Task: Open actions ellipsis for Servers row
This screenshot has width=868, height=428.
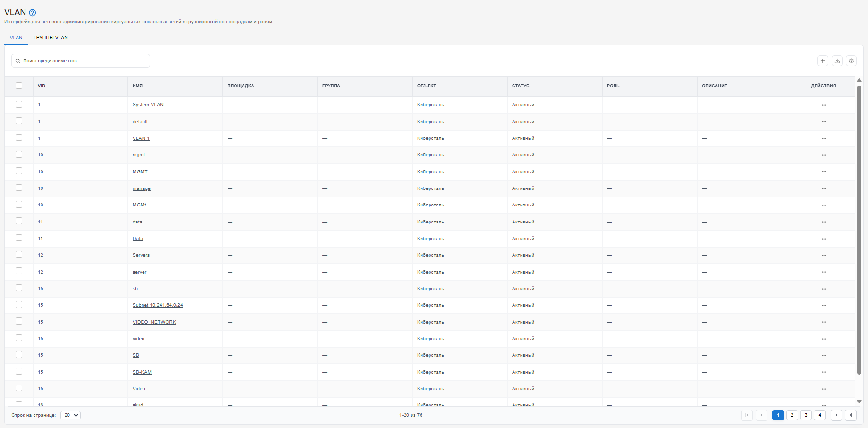Action: (x=824, y=255)
